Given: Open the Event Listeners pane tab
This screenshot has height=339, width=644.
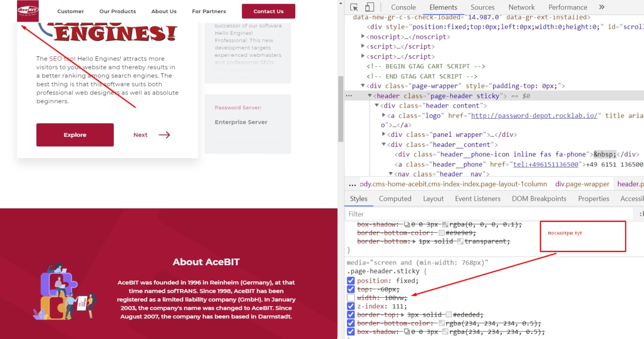Looking at the screenshot, I should click(x=477, y=199).
